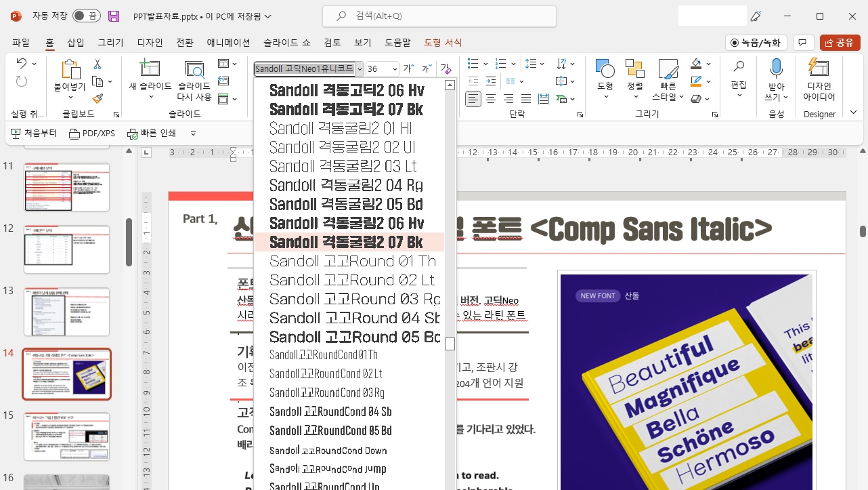Toggle the AutoSave switch
868x490 pixels.
[86, 16]
